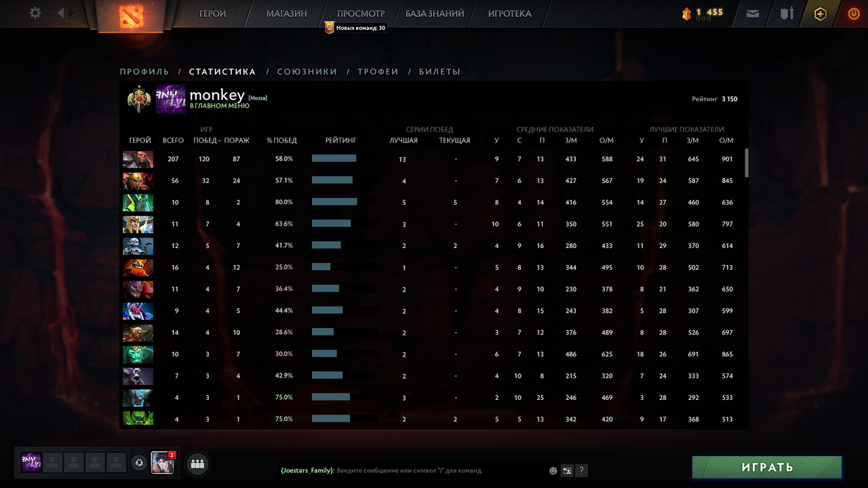
Task: Click the shards currency icon showing 455
Action: (x=687, y=13)
